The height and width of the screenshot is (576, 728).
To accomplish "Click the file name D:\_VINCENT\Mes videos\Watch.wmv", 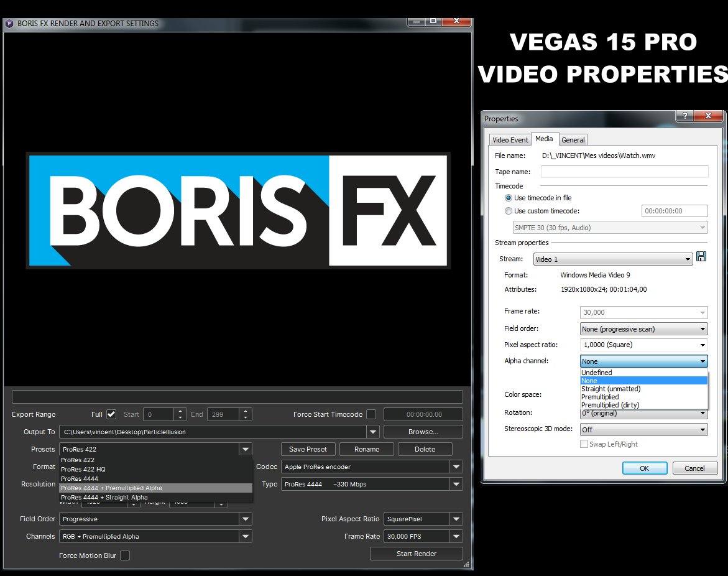I will [599, 156].
